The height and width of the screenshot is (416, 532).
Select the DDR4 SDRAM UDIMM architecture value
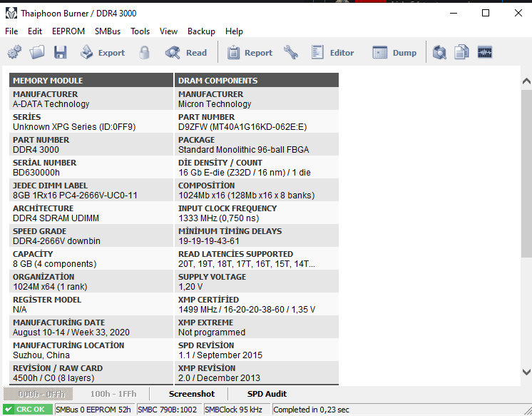click(56, 218)
